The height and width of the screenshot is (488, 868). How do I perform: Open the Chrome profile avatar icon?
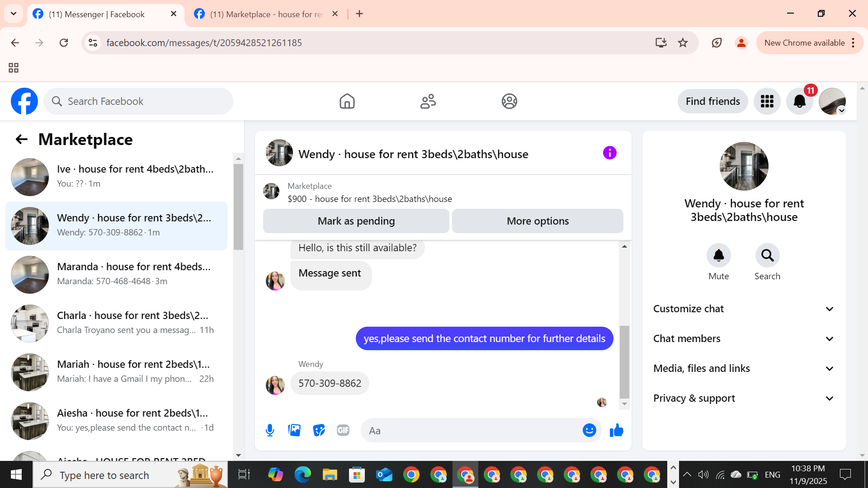pos(741,42)
